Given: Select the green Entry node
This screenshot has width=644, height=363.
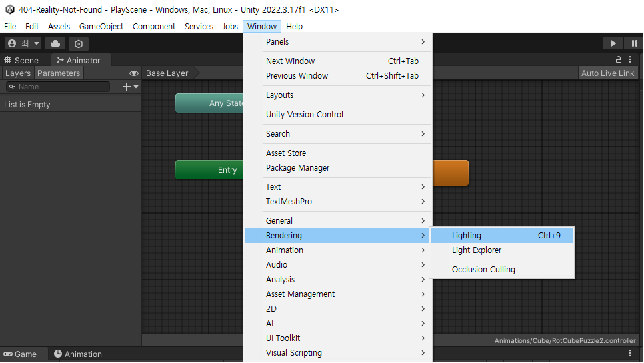Looking at the screenshot, I should [x=209, y=169].
